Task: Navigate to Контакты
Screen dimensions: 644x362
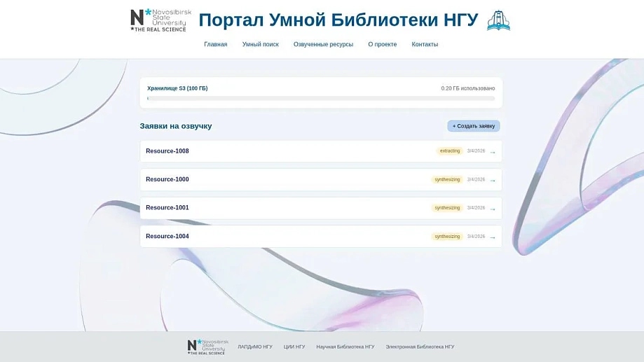Action: tap(425, 44)
